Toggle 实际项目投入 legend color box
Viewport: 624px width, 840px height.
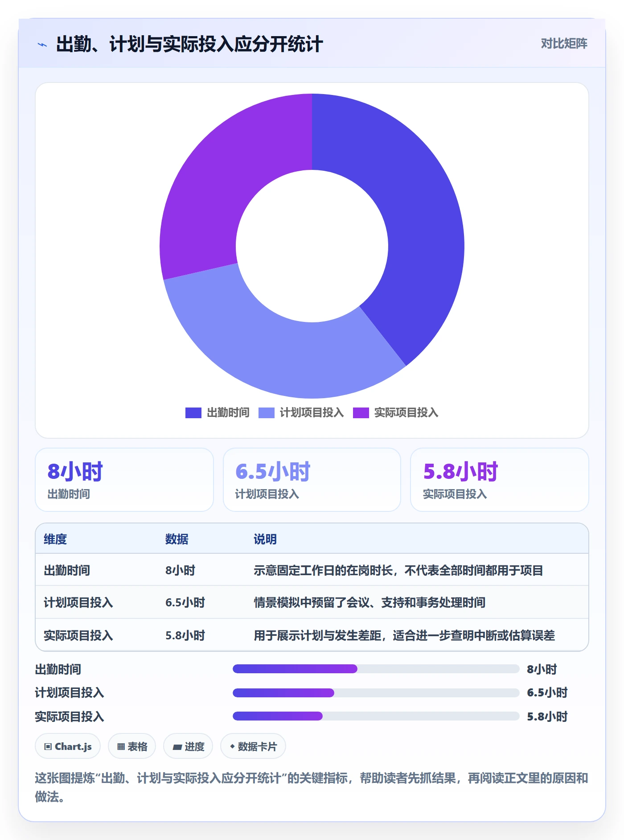(361, 413)
